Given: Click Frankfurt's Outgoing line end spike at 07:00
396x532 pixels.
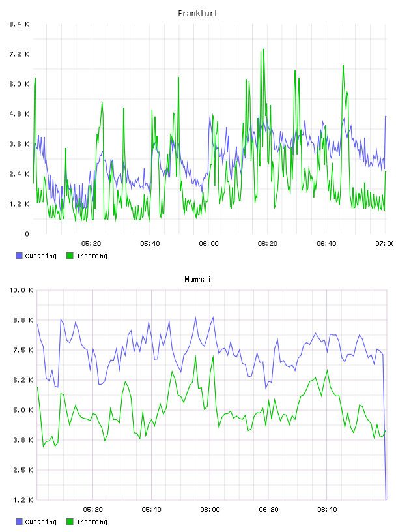Looking at the screenshot, I should pyautogui.click(x=385, y=117).
